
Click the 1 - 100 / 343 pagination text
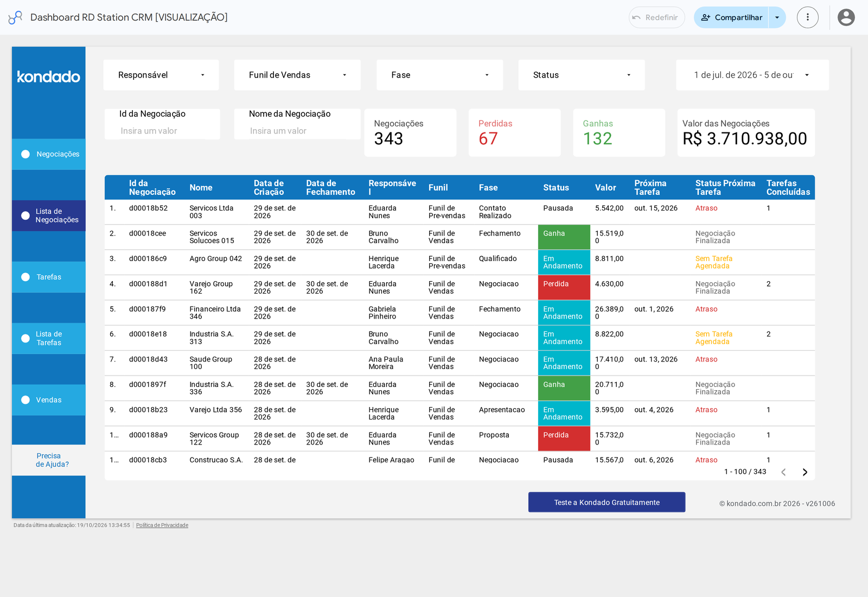745,472
